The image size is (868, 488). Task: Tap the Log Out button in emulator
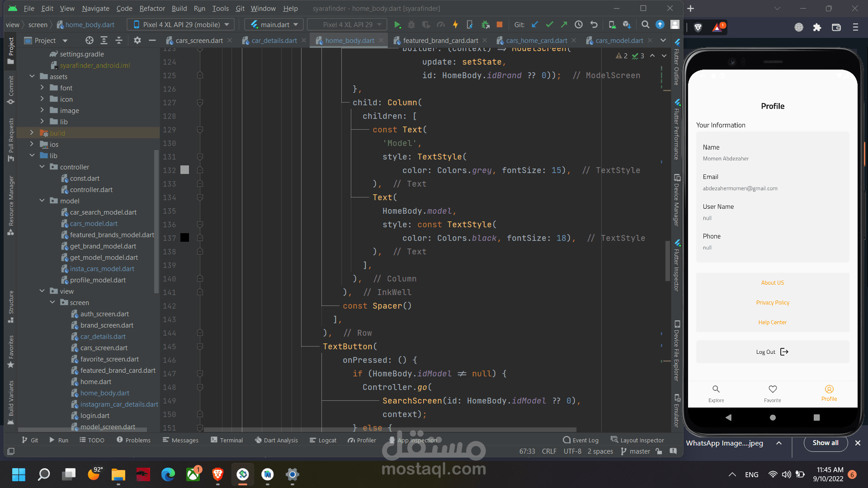(772, 352)
